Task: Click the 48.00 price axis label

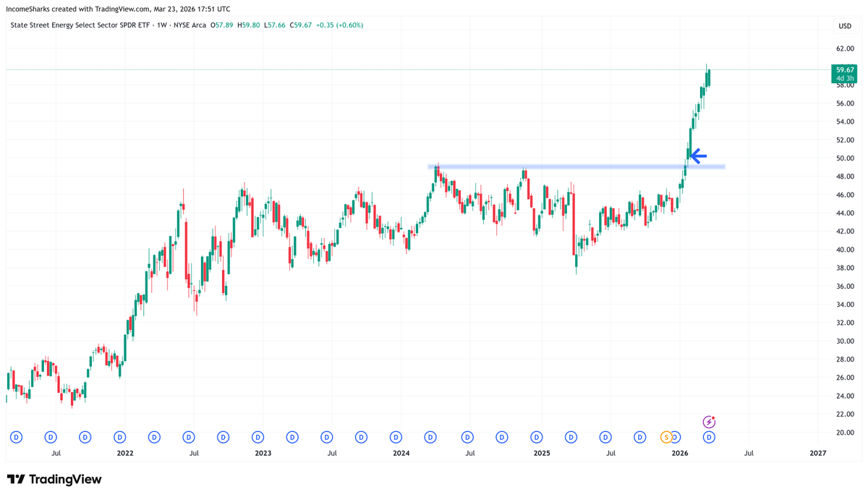Action: coord(845,177)
